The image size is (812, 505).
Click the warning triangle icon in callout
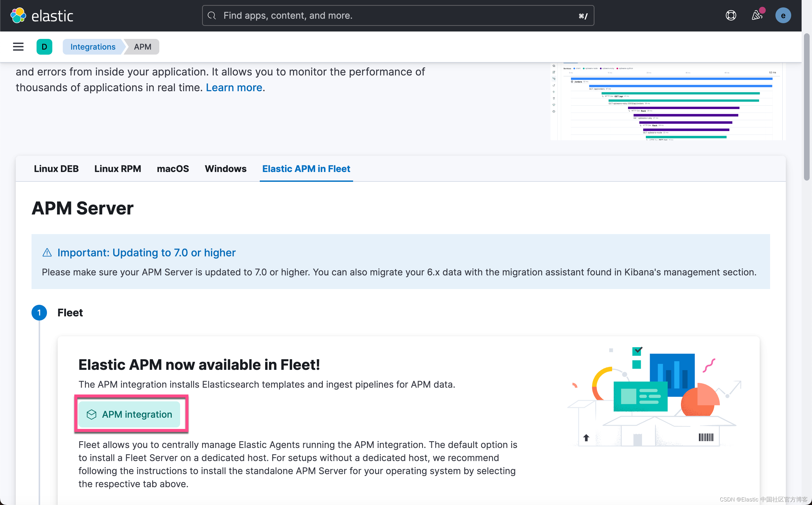(x=47, y=252)
